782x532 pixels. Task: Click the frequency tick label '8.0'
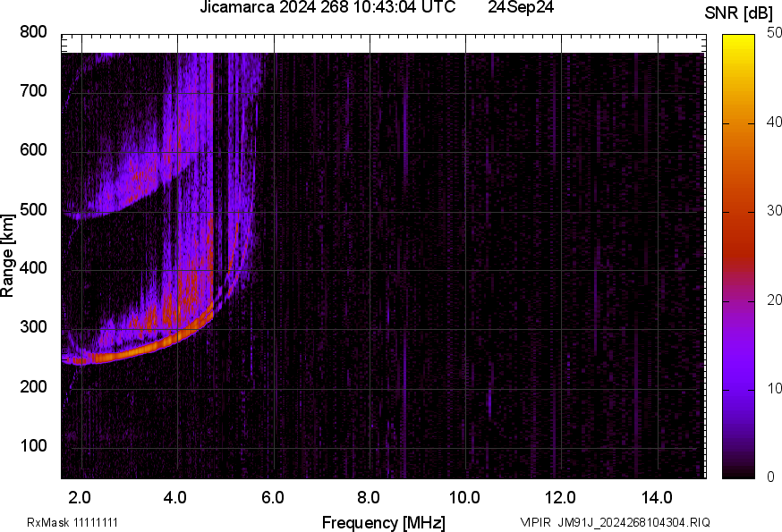point(369,498)
